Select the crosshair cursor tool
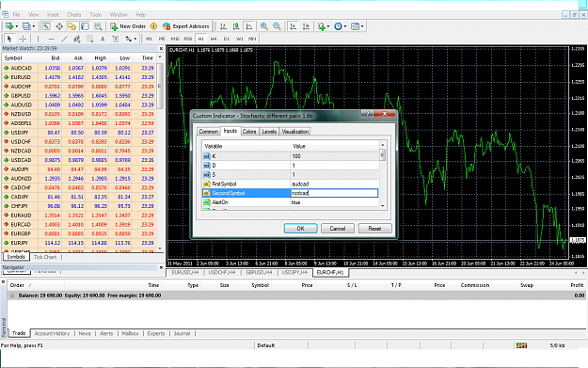This screenshot has height=368, width=588. 23,39
